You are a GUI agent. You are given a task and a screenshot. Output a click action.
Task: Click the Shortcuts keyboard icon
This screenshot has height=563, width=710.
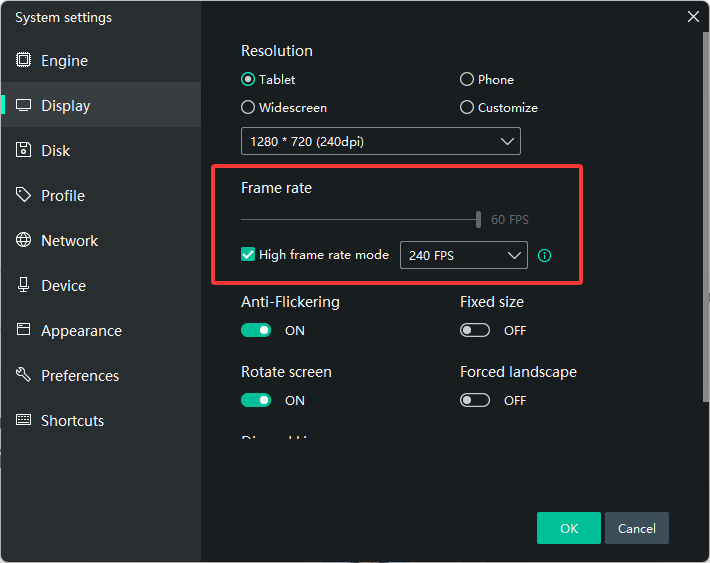(23, 420)
